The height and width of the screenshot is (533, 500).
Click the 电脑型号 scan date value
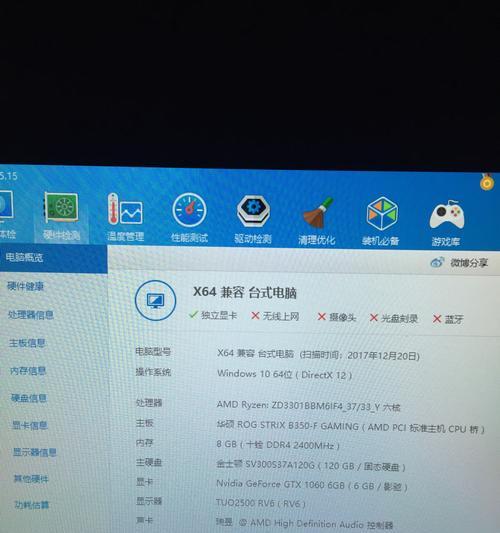(318, 355)
